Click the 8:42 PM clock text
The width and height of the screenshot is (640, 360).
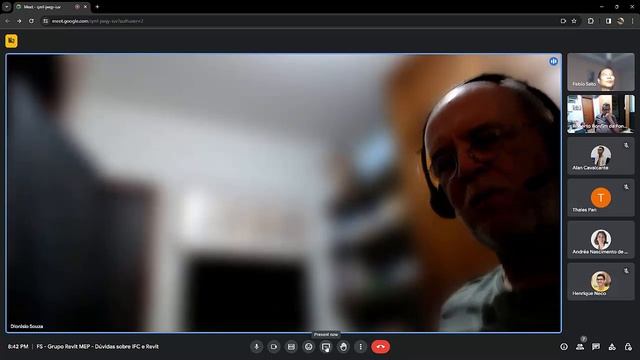[18, 347]
